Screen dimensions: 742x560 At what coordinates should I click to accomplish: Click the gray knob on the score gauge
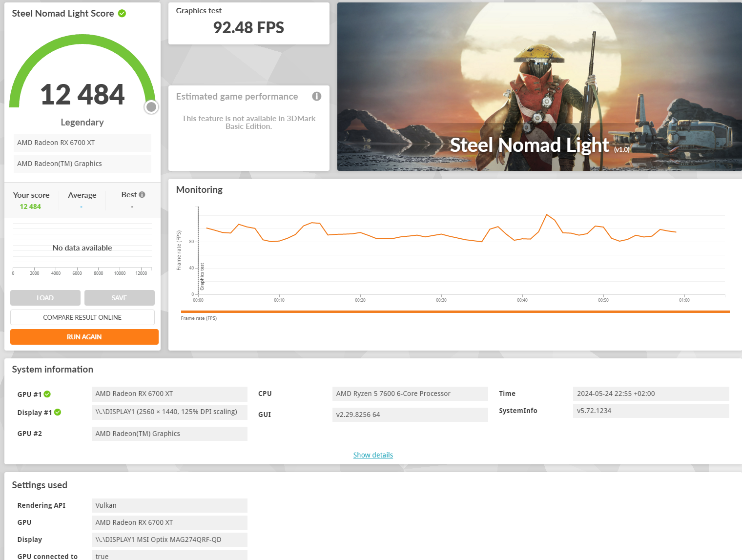(x=151, y=107)
